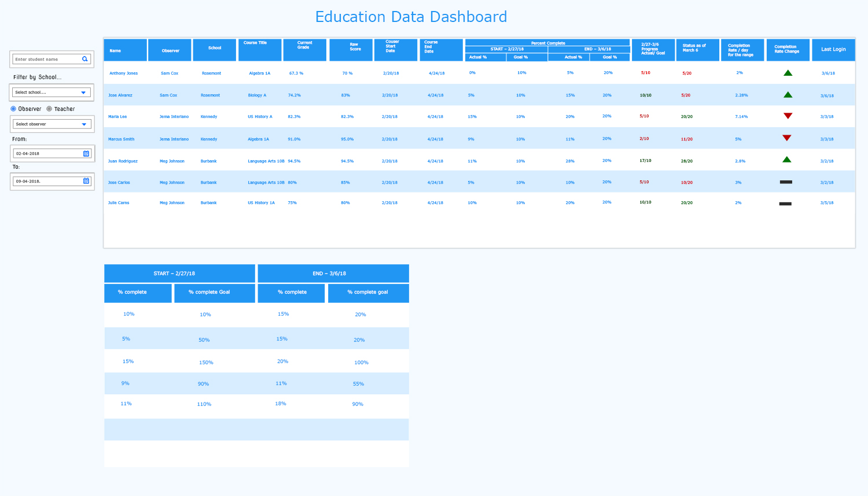Click last login 3/5/18 for Julie Carns
Screen dimensions: 868x496
827,203
